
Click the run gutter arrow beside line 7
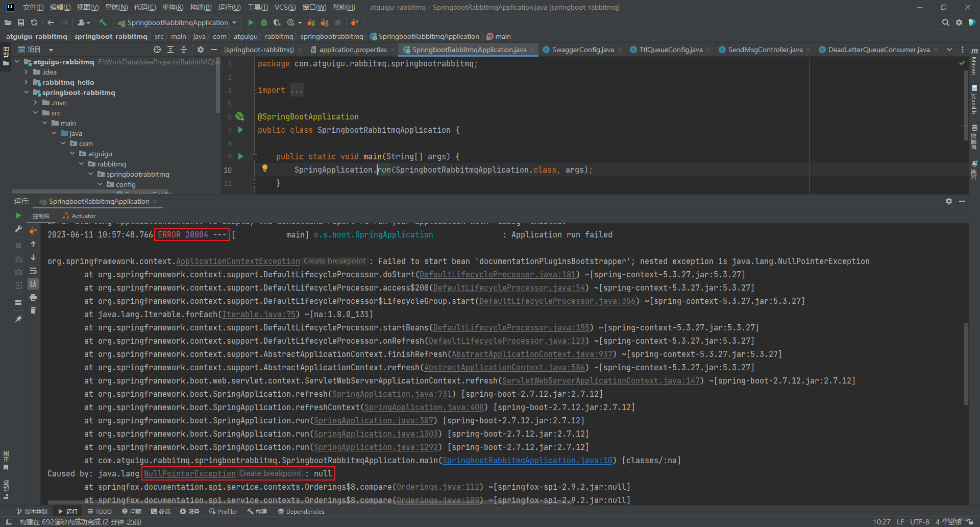point(240,130)
